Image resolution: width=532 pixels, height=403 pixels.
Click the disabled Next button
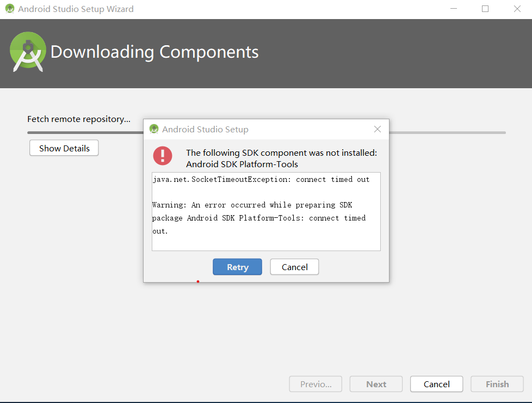coord(376,384)
